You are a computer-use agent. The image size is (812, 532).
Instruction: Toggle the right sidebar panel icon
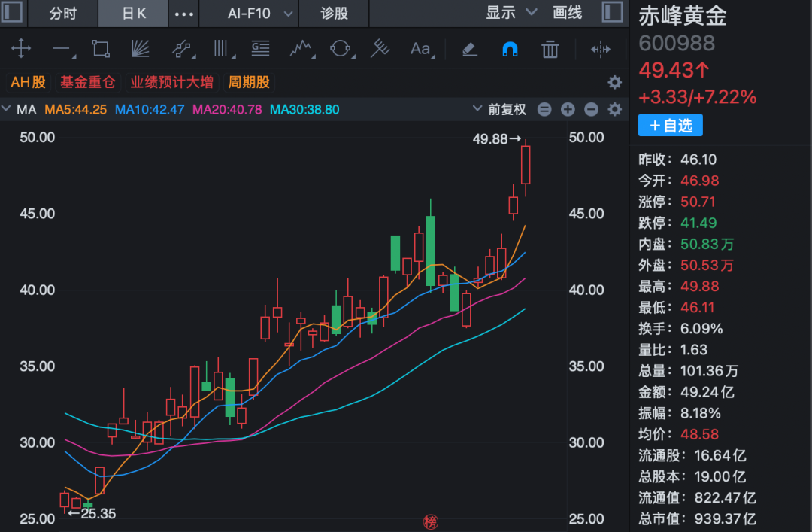[x=612, y=12]
